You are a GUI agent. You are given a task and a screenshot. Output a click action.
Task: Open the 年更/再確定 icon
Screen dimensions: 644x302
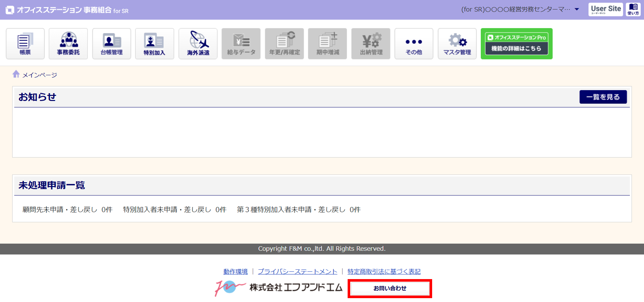(x=284, y=44)
